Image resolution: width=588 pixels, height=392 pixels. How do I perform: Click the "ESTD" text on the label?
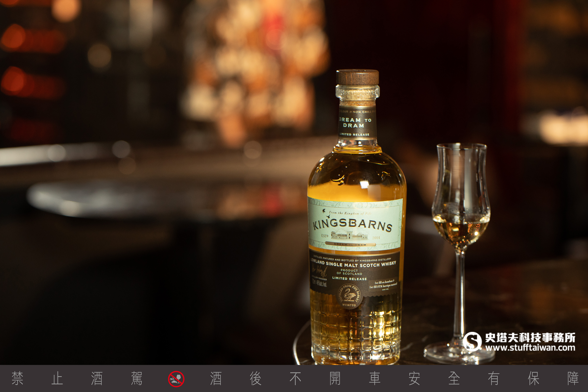(x=324, y=236)
